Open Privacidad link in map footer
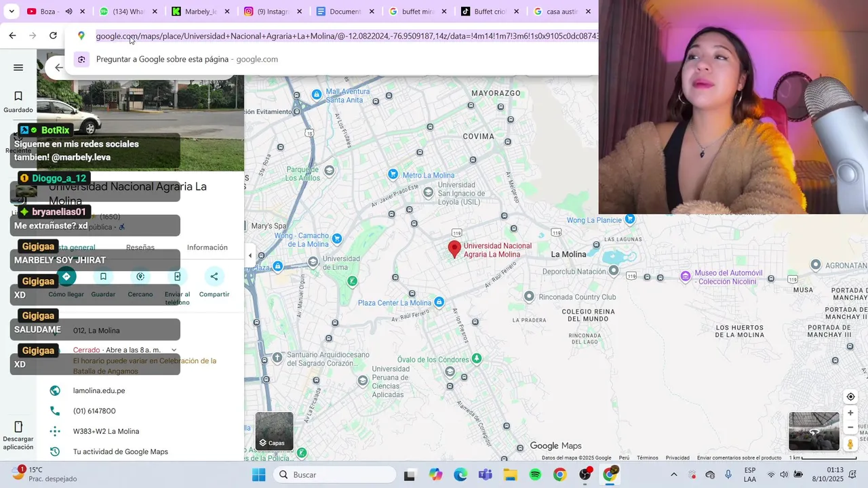868x488 pixels. click(x=677, y=457)
